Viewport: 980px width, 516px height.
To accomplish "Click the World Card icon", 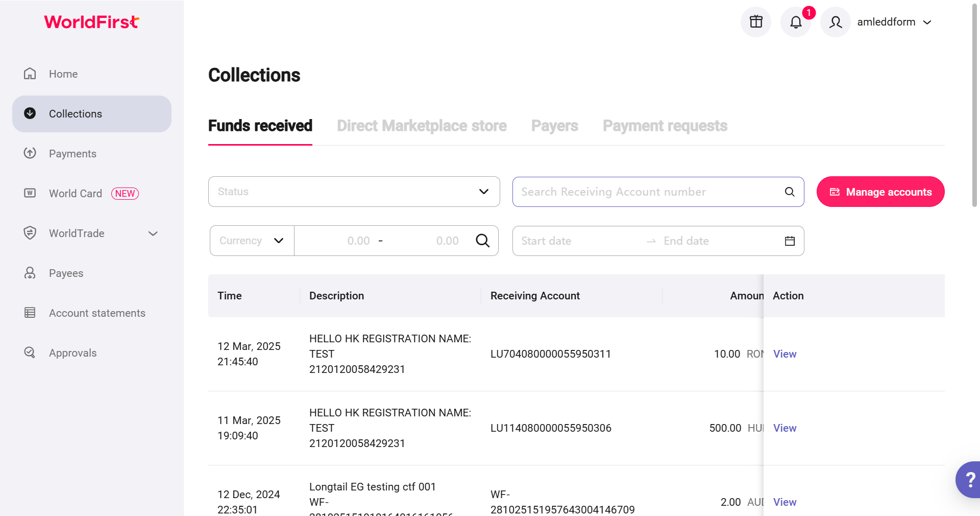I will [30, 193].
